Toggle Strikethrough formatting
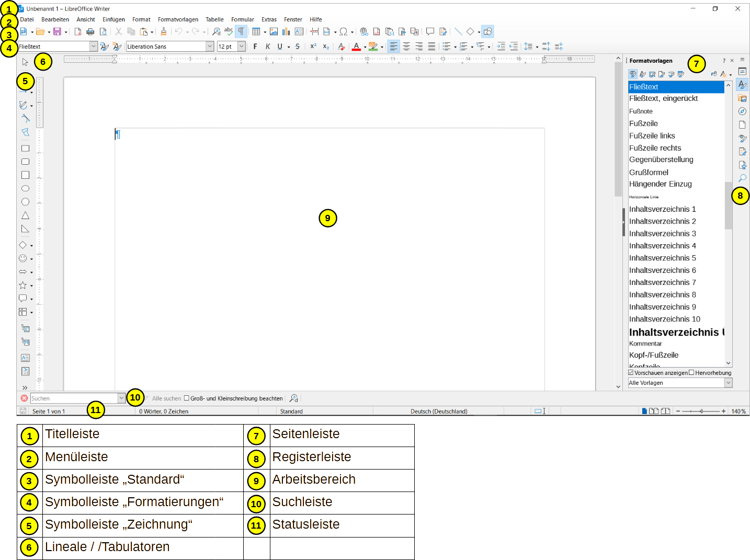The width and height of the screenshot is (750, 560). 298,47
